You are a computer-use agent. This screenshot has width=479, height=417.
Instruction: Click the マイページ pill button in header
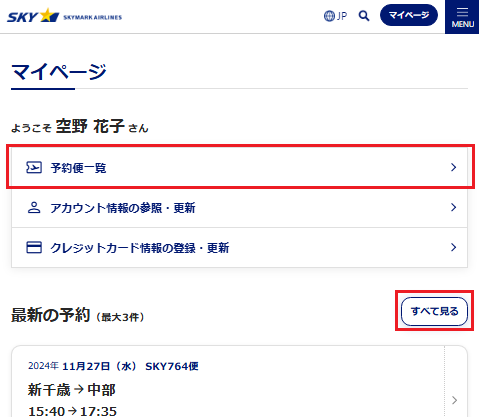(409, 15)
